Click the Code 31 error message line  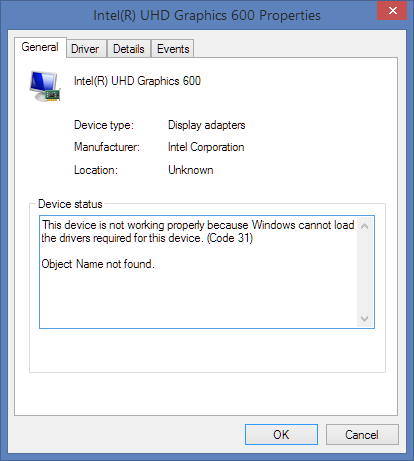click(x=198, y=231)
